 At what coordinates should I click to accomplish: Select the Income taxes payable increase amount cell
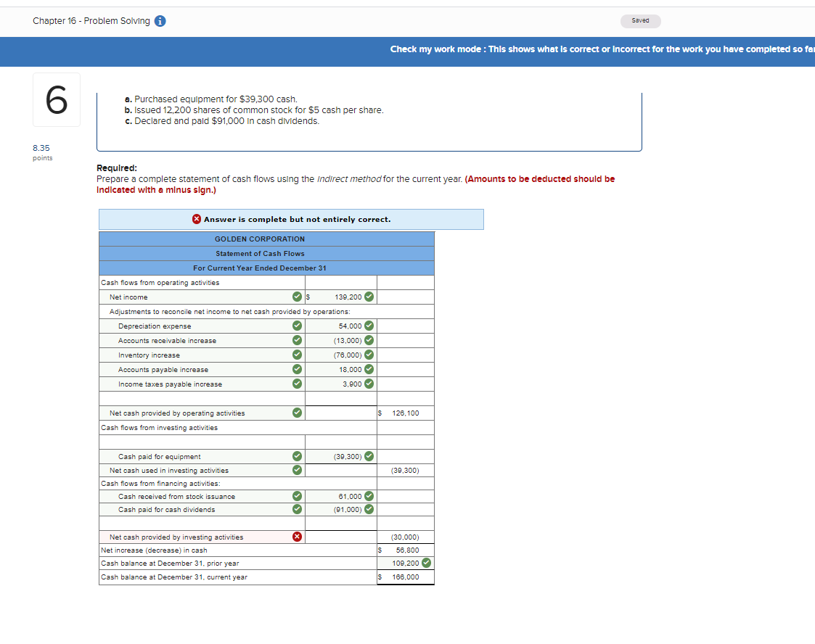click(341, 384)
